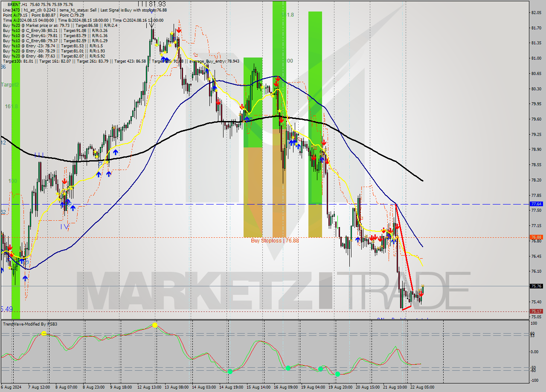Select the 75.76 current price tag
This screenshot has height=392, width=546.
(x=536, y=286)
